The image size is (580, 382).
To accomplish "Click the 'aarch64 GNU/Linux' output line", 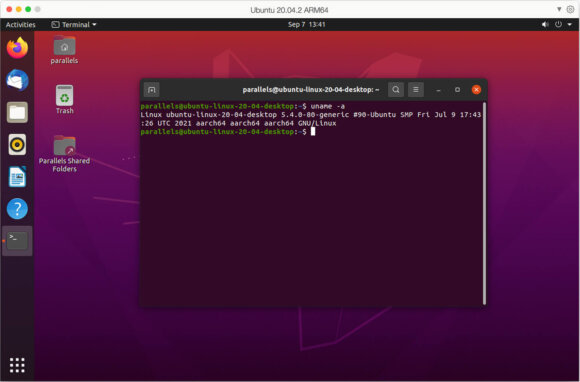I will click(x=300, y=124).
